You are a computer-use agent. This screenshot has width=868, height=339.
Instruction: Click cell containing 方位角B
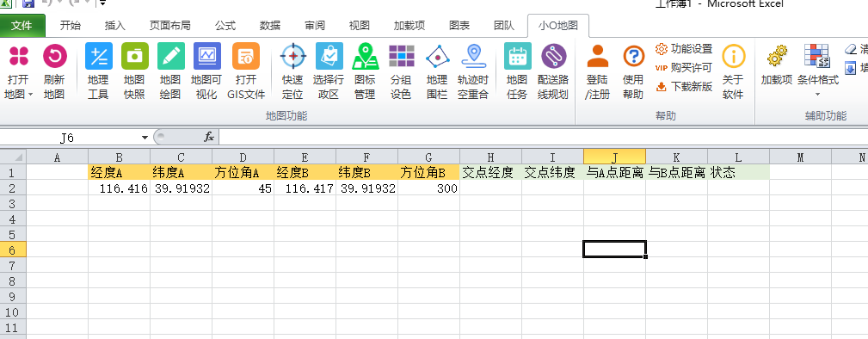point(429,172)
